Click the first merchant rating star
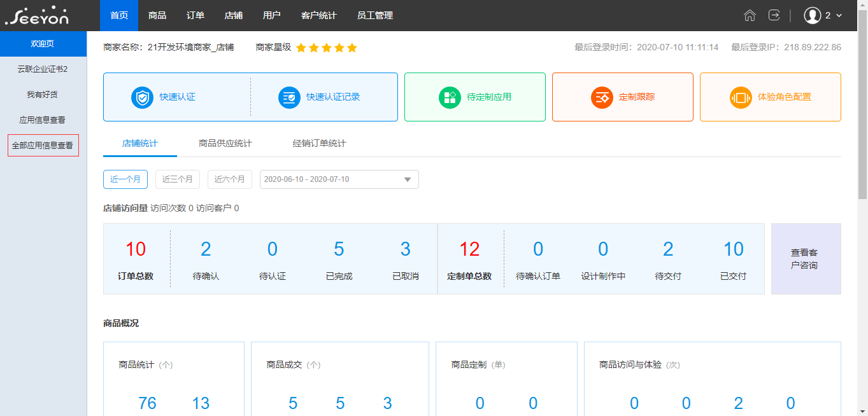This screenshot has height=416, width=868. click(x=301, y=48)
